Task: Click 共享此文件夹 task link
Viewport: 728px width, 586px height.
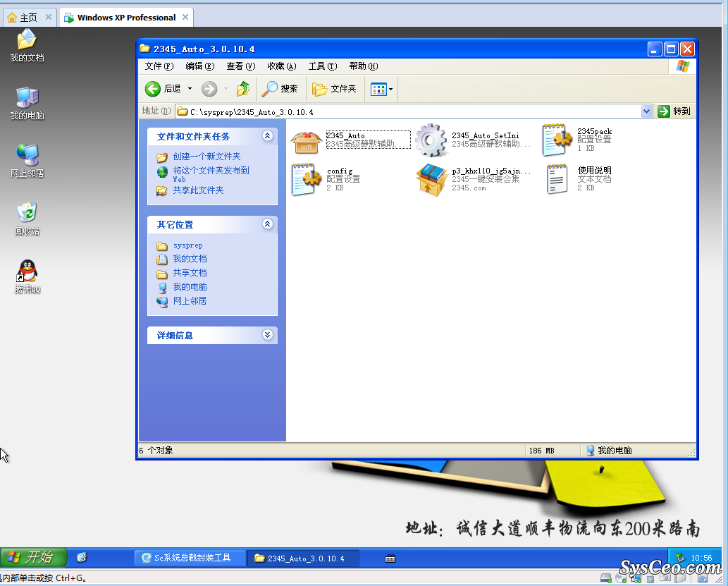Action: (198, 190)
